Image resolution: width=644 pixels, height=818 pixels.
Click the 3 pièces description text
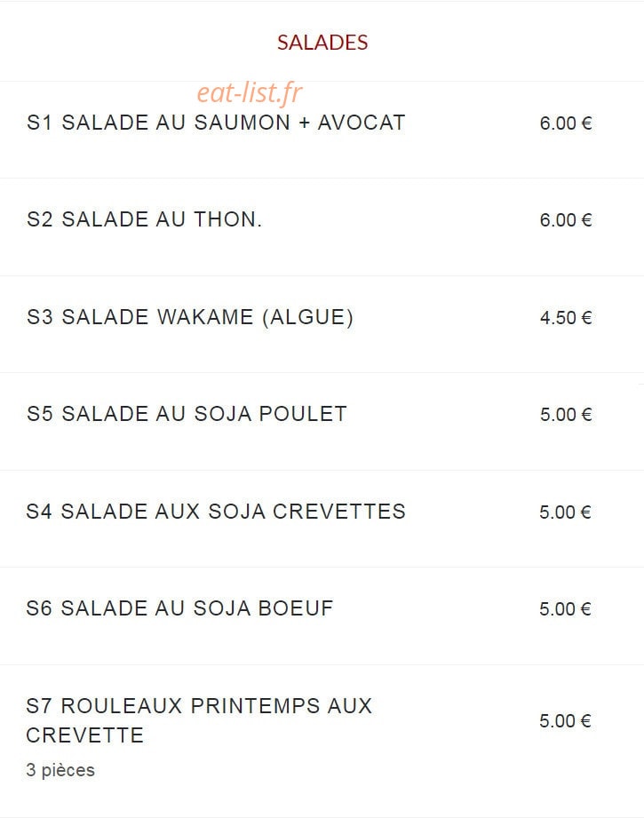click(x=60, y=770)
